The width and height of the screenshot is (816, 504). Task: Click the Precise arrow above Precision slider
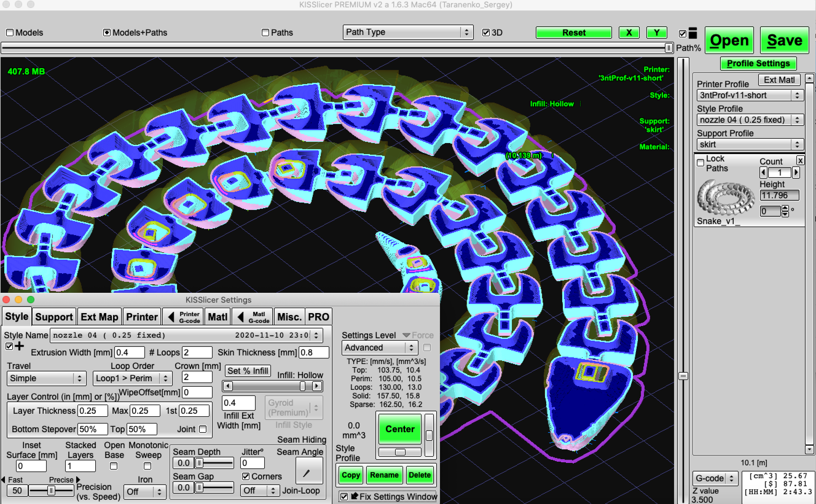[x=78, y=479]
